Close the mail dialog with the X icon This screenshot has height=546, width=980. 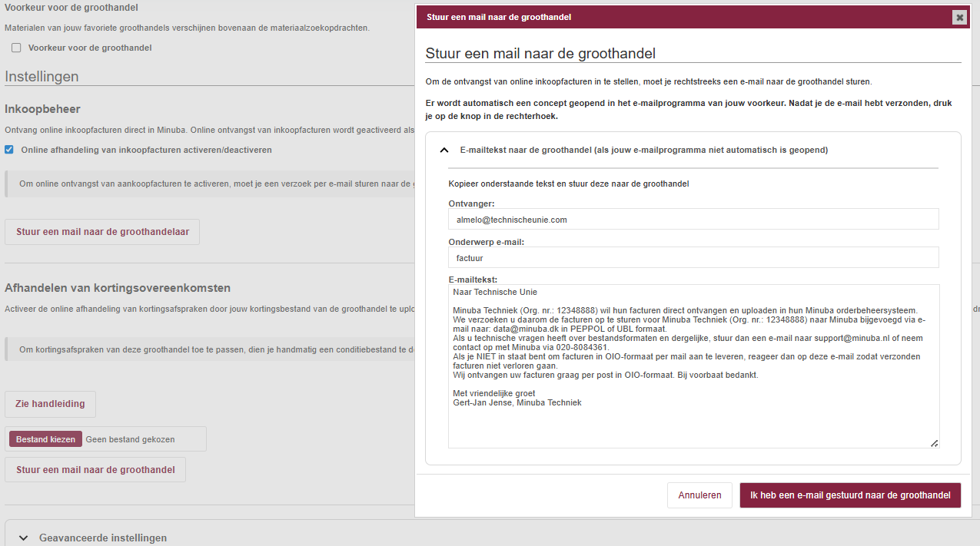pyautogui.click(x=959, y=18)
